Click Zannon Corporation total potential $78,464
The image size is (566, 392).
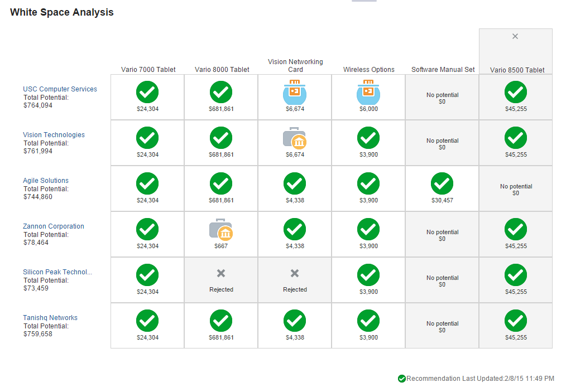[x=36, y=243]
